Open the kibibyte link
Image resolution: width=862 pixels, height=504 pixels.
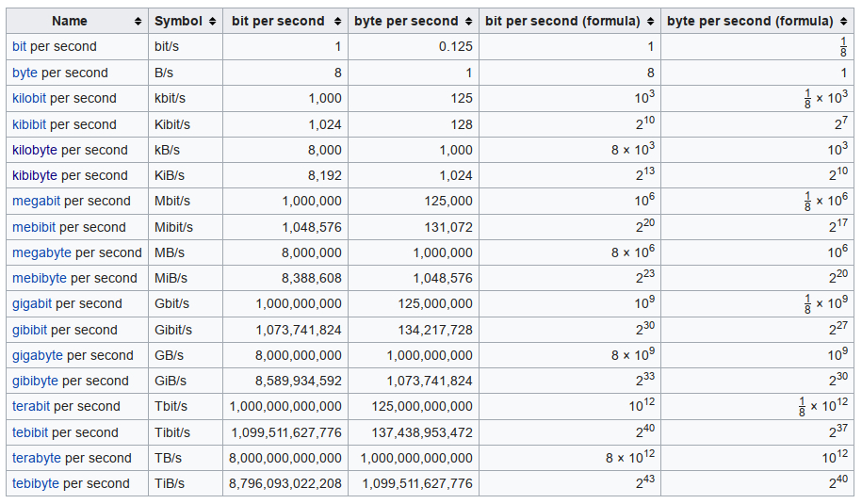coord(35,175)
